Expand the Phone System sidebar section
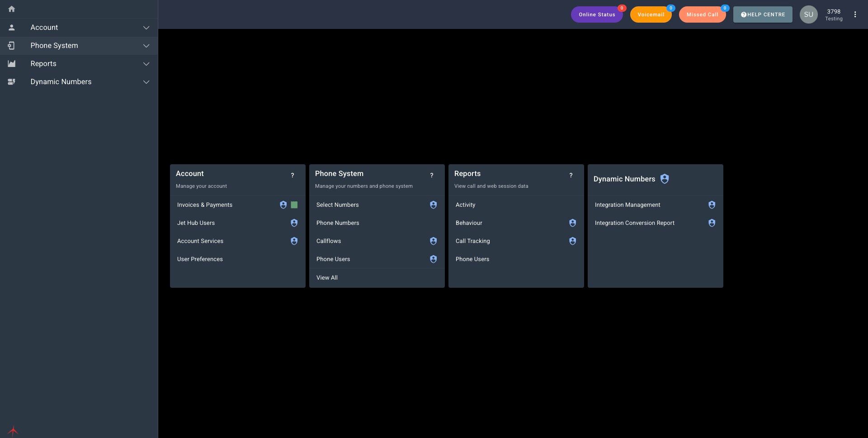Viewport: 868px width, 438px height. pos(79,46)
